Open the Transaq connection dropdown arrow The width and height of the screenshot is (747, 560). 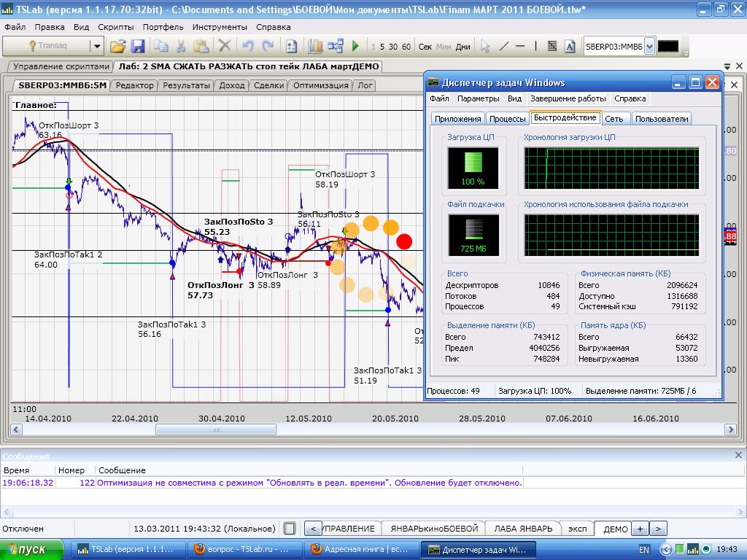pyautogui.click(x=96, y=46)
